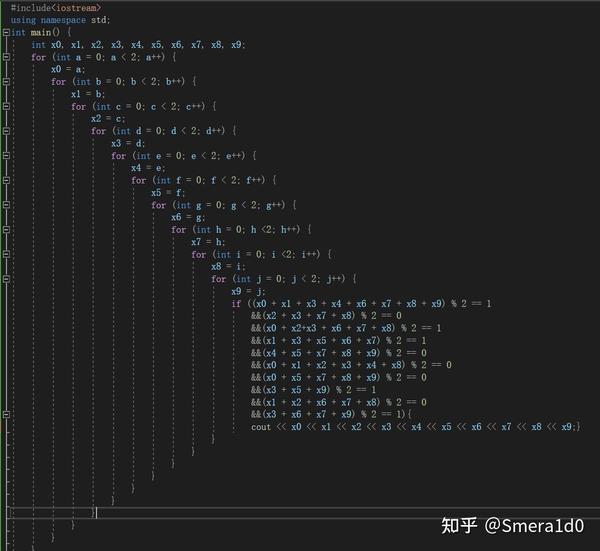Place cursor on the #include<iostream> line

click(56, 8)
